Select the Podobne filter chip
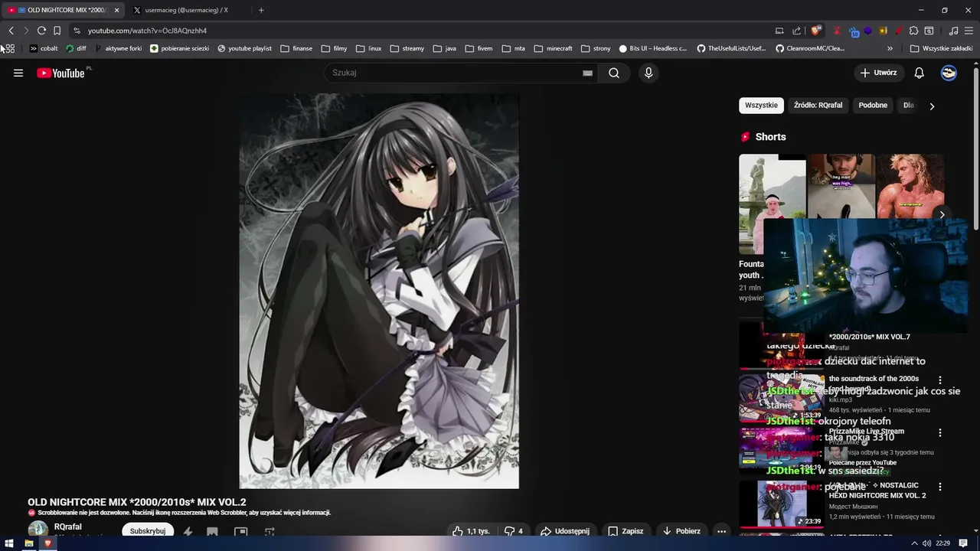 pos(873,106)
